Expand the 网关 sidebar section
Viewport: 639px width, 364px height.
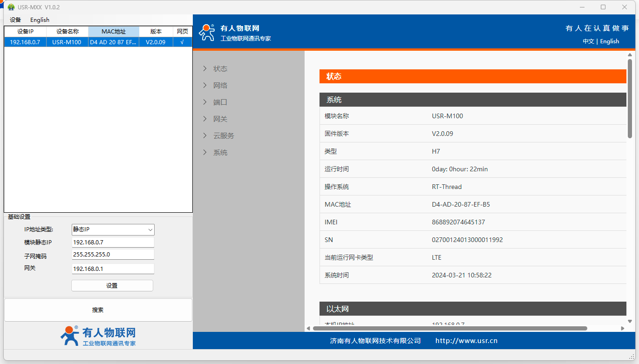pos(220,119)
